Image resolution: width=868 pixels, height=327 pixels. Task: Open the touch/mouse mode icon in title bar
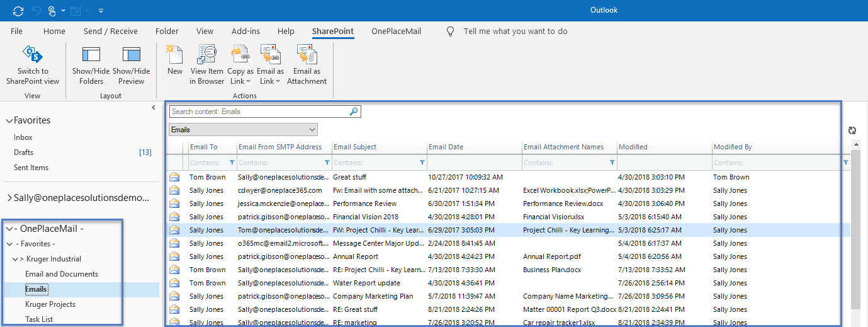(x=52, y=10)
